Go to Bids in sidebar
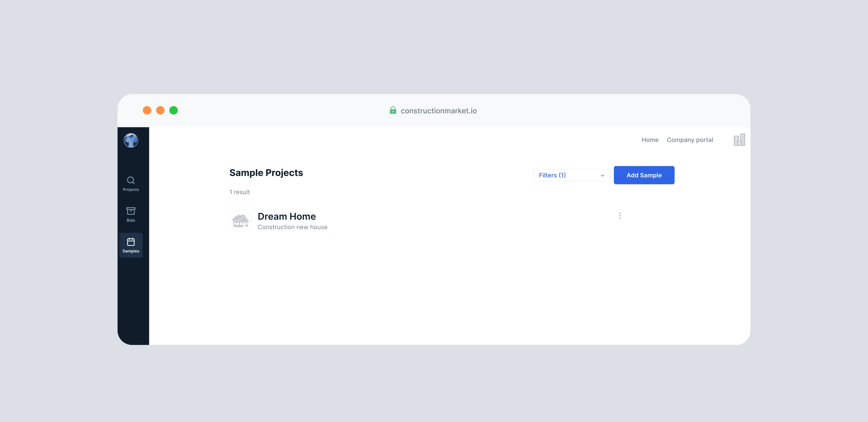This screenshot has width=868, height=422. click(x=131, y=215)
